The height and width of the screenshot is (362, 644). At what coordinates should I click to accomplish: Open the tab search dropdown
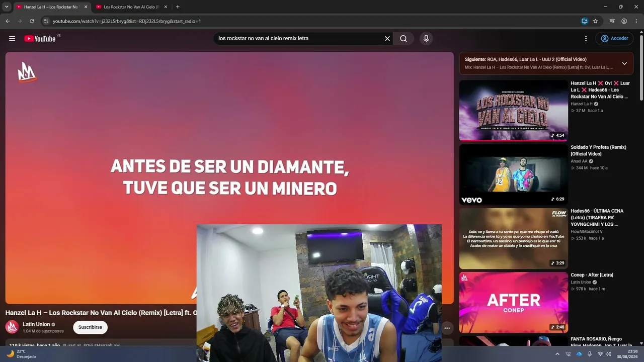tap(7, 7)
